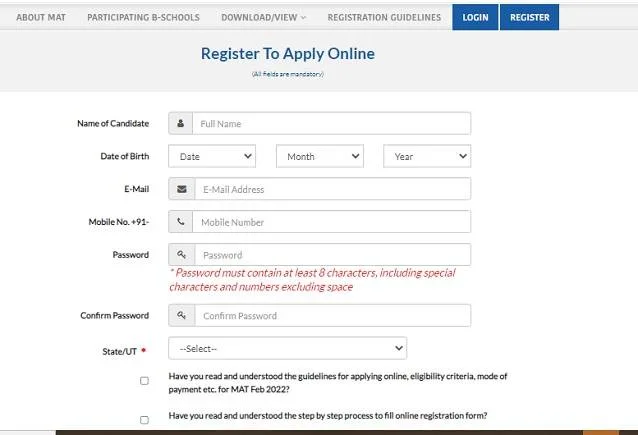Open the Date dropdown for birth date
The image size is (638, 435).
click(x=212, y=157)
